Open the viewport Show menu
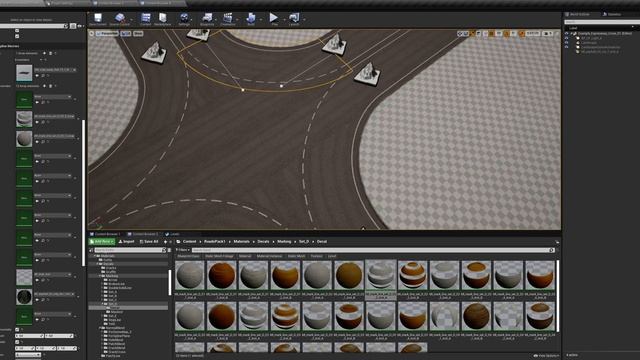Screen dimensions: 640x360 pyautogui.click(x=138, y=33)
